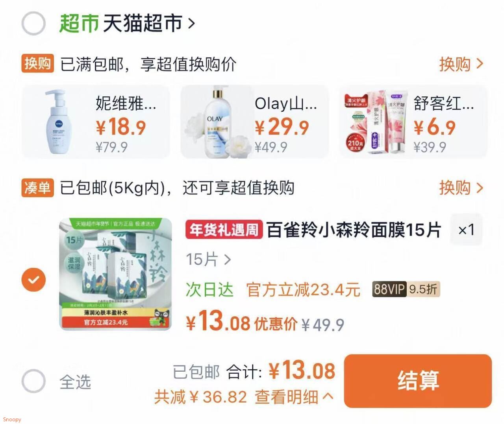Toggle the 全选 select-all checkbox
Image resolution: width=504 pixels, height=424 pixels.
point(33,381)
